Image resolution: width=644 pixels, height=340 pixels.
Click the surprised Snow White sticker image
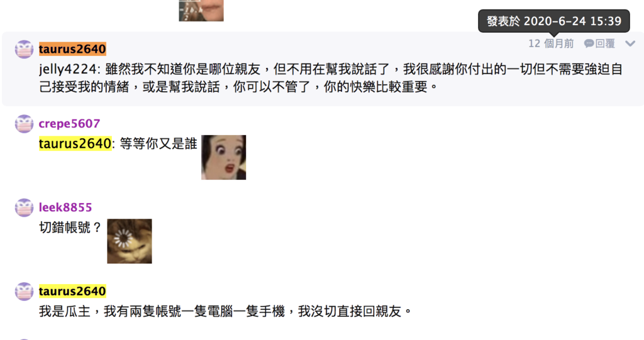(223, 157)
